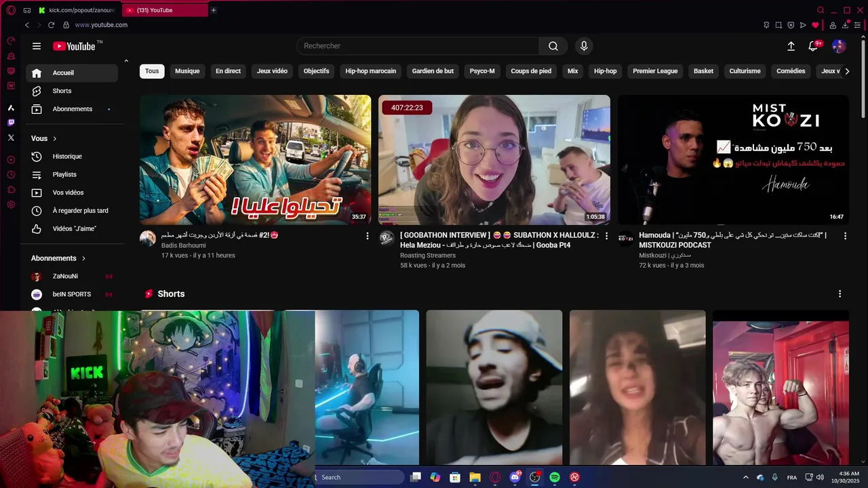
Task: Click the Shorts section icon header
Action: point(149,294)
